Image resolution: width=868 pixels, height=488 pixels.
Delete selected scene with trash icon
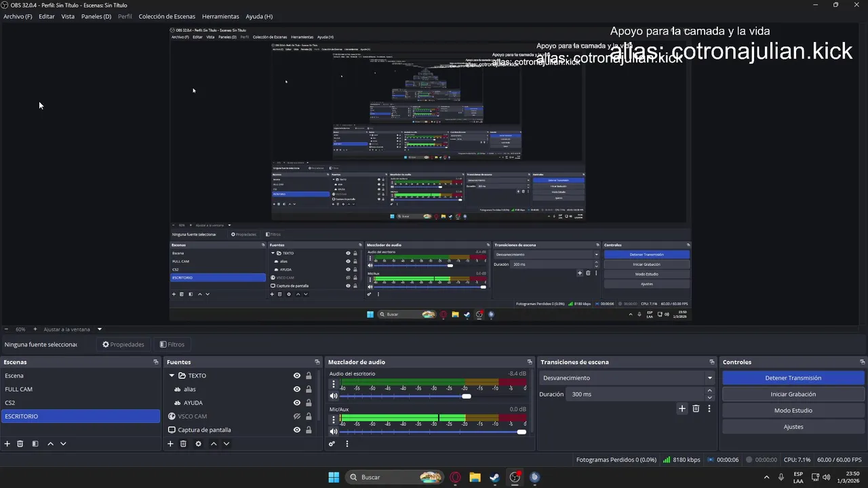20,444
